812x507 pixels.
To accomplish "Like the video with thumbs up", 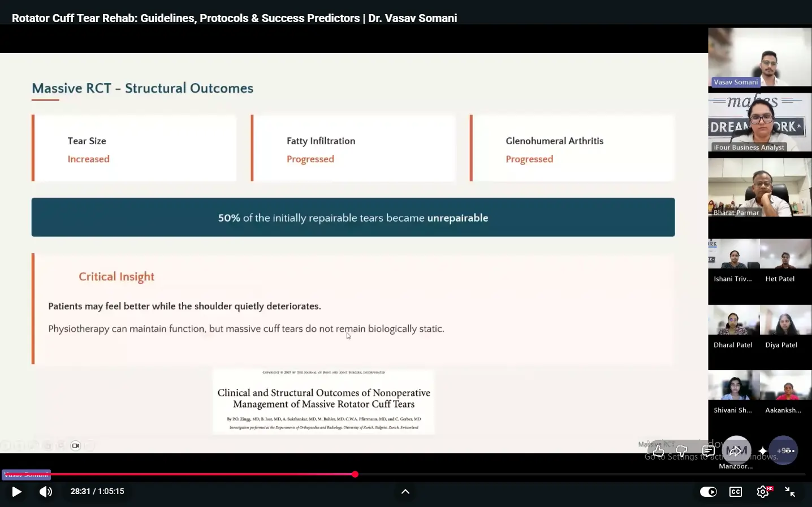I will 658,451.
